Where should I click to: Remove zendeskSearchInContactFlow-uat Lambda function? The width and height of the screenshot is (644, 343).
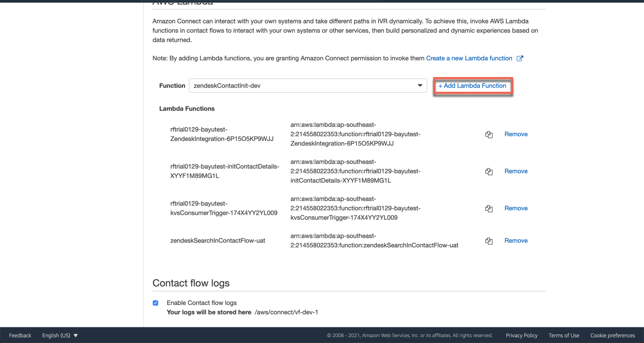516,241
